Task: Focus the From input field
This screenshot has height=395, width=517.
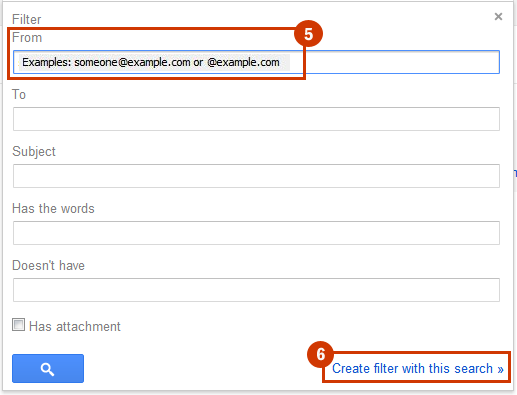Action: (256, 62)
